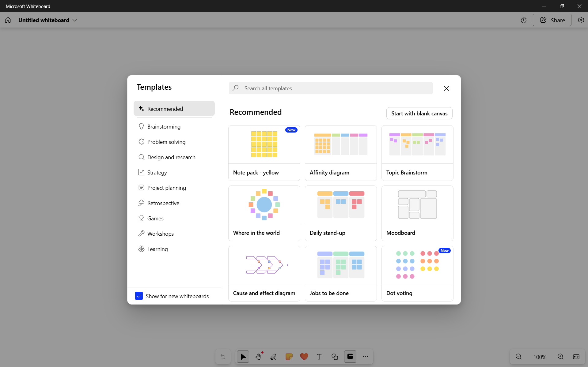Open the Problem solving category
This screenshot has width=588, height=367.
tap(174, 142)
